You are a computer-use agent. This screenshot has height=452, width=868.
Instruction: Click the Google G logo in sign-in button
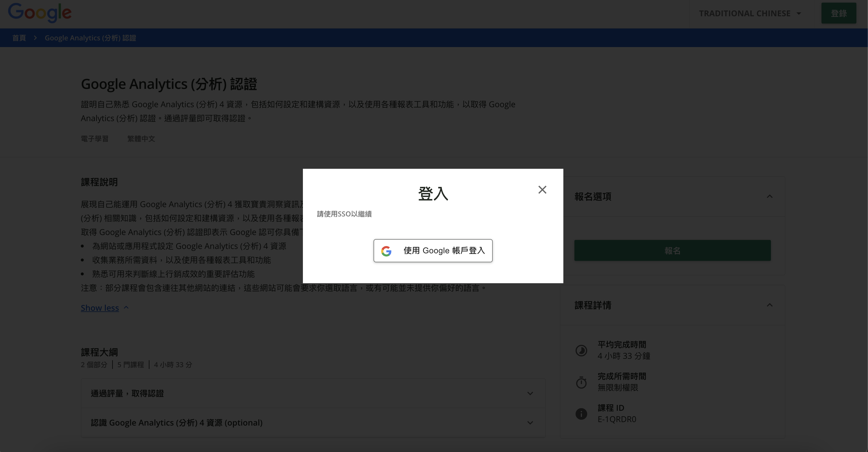pyautogui.click(x=386, y=251)
